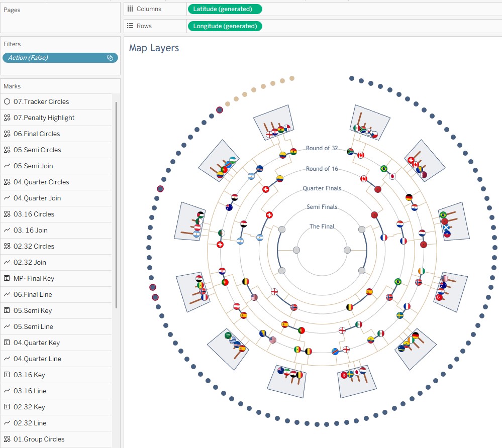Select the Longitude (generated) pill
The height and width of the screenshot is (448, 502).
click(225, 26)
